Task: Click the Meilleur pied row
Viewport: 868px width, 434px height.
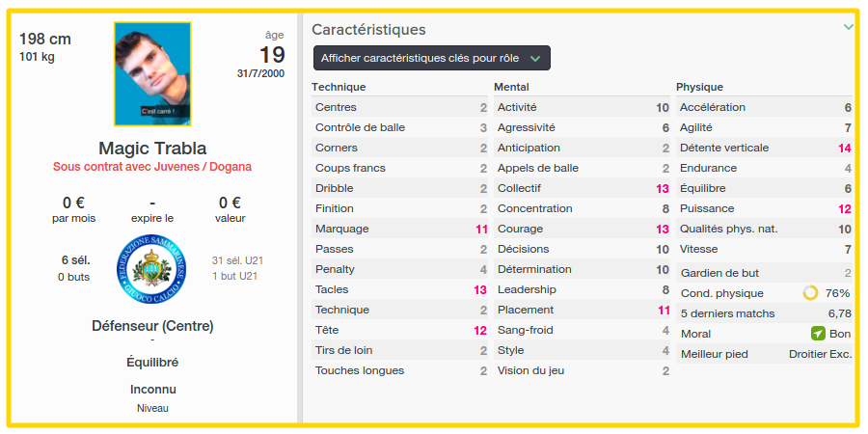Action: coord(765,354)
